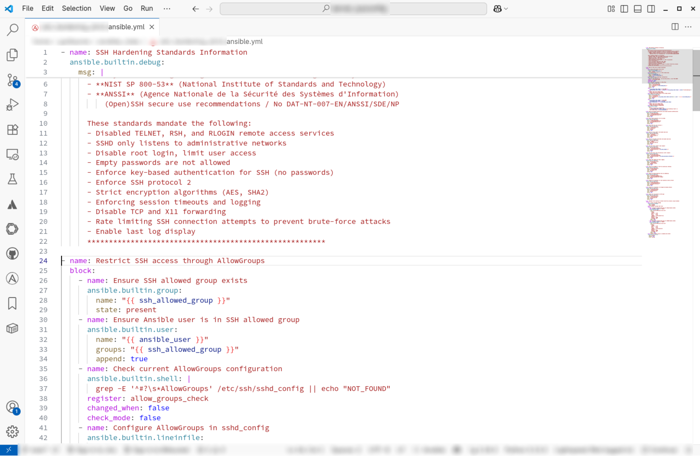
Task: Click 'ansible.builtin.lineinfile:' on line 42
Action: point(145,438)
